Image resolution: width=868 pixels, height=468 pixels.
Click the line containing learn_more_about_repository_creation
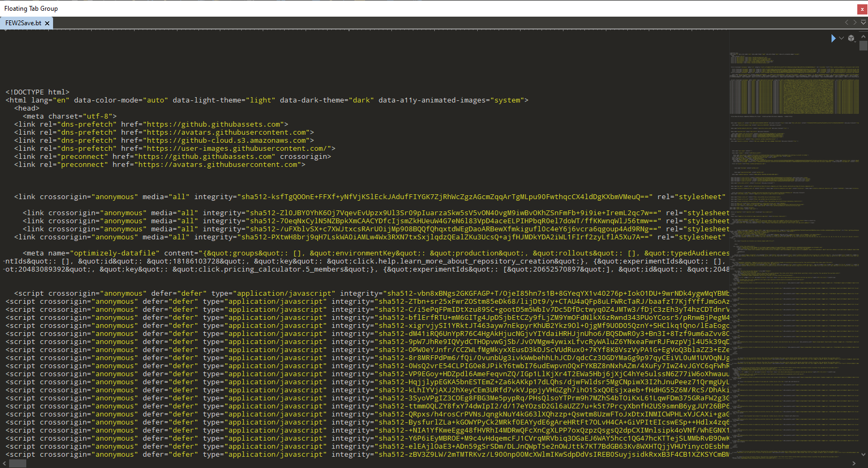366,261
